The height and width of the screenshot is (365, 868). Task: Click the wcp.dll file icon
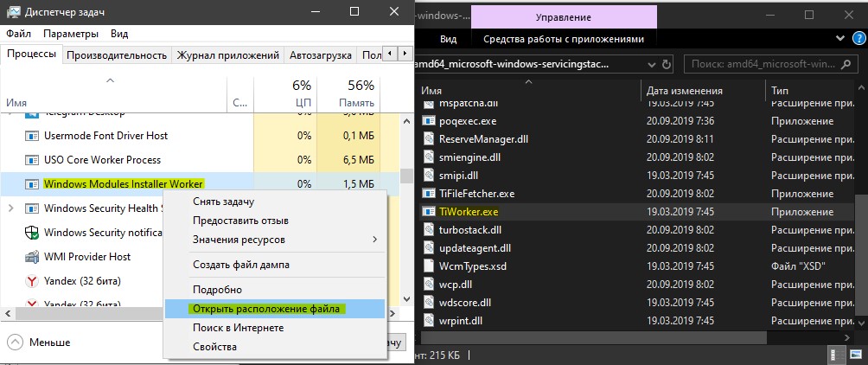click(x=429, y=285)
